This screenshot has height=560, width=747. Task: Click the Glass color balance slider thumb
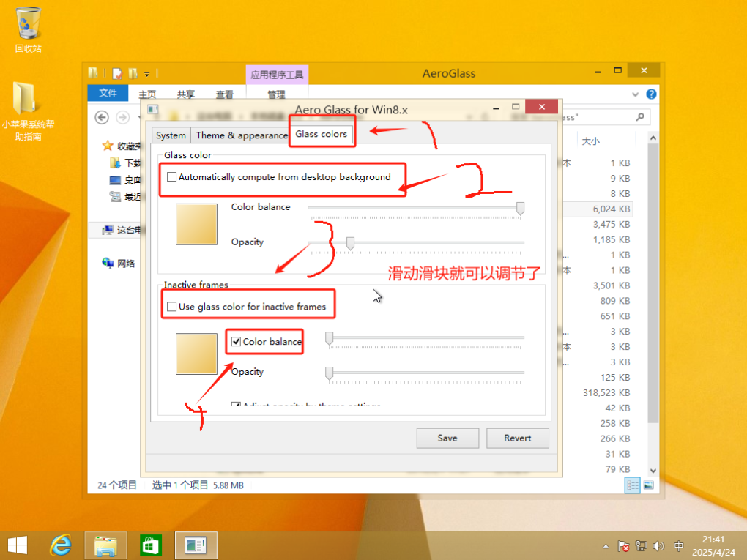pyautogui.click(x=520, y=208)
